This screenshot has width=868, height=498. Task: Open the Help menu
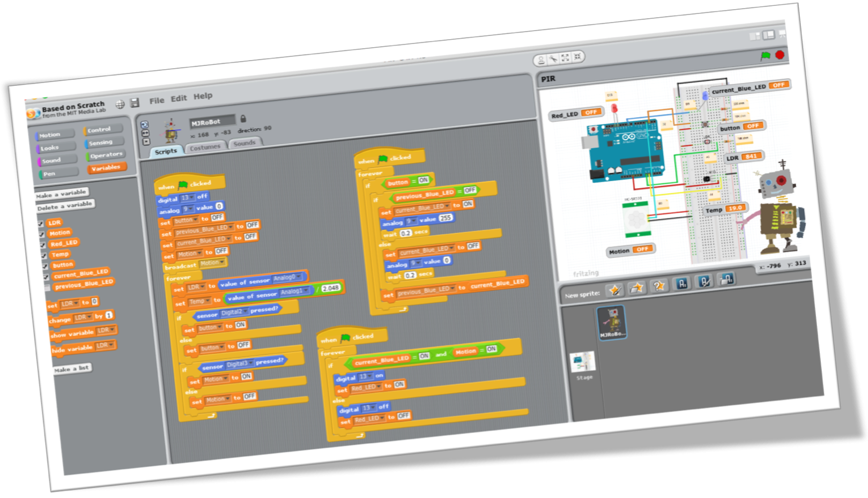[x=203, y=96]
